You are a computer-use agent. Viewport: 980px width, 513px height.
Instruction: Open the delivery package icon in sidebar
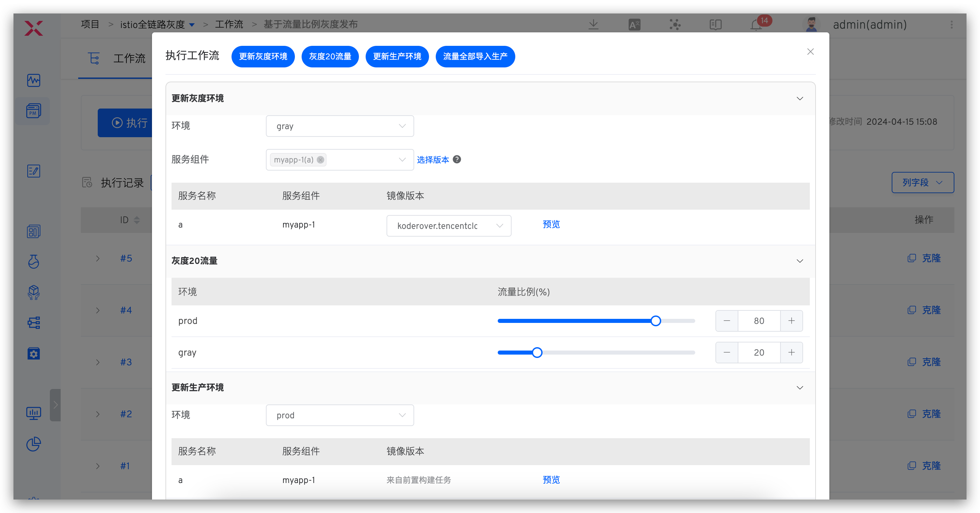pyautogui.click(x=33, y=292)
